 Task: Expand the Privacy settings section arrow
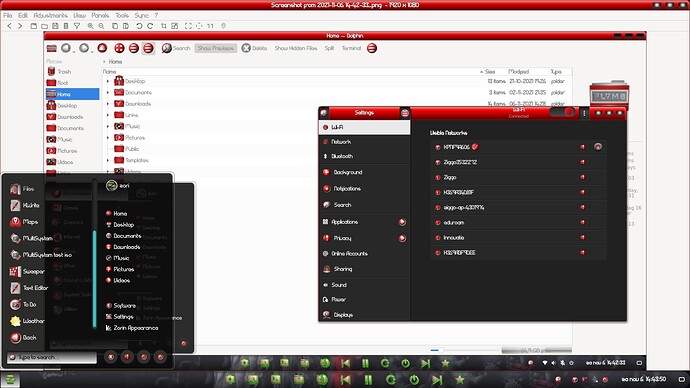click(402, 238)
